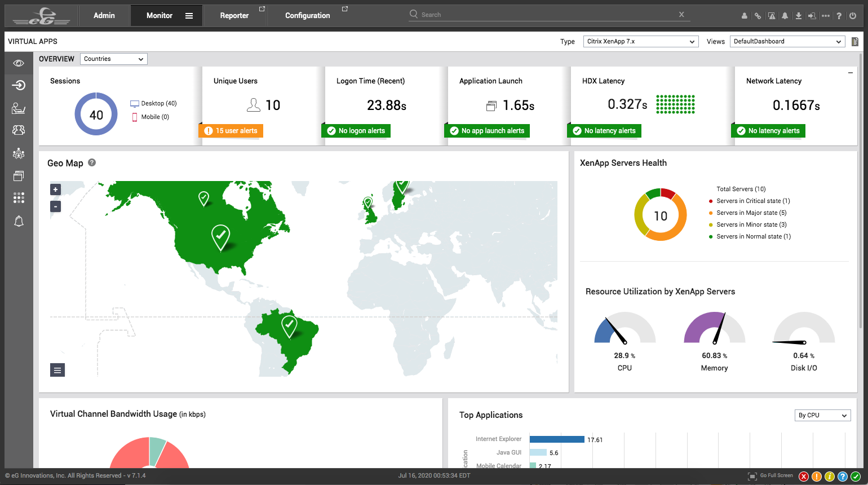Click the eG logo
The width and height of the screenshot is (868, 485).
click(x=42, y=16)
